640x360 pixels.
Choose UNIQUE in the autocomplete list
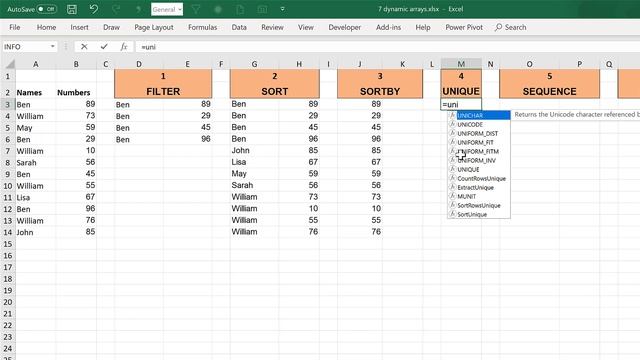[x=479, y=169]
